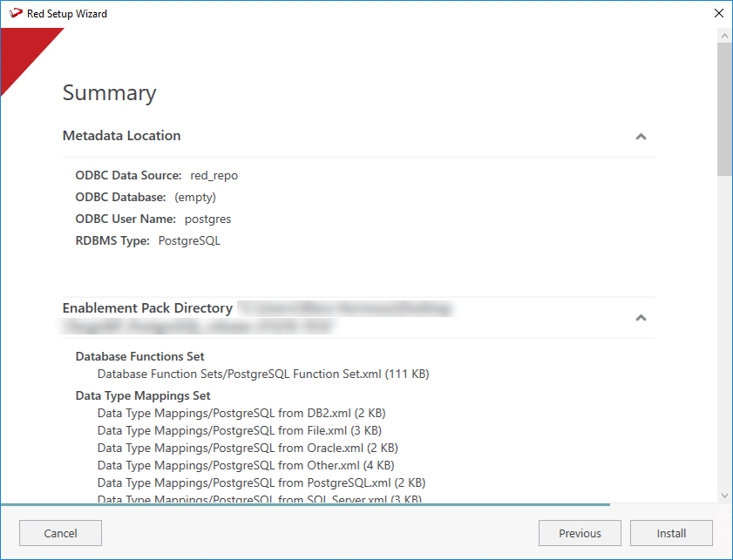Select the Enablement Pack Directory heading

(x=147, y=308)
